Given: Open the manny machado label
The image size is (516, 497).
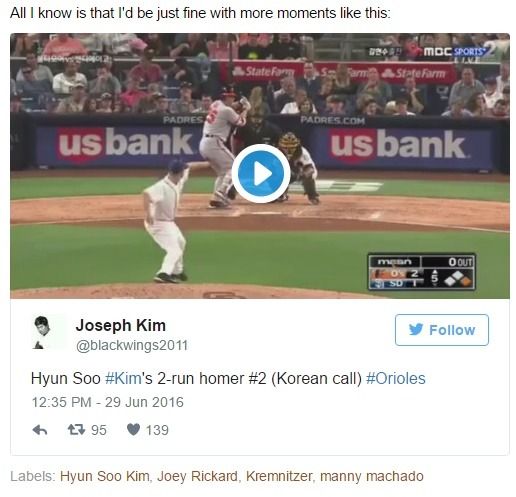Looking at the screenshot, I should (x=372, y=476).
